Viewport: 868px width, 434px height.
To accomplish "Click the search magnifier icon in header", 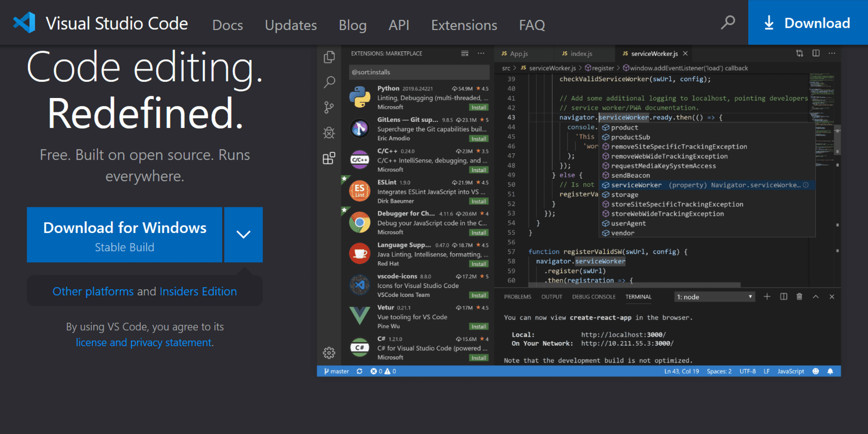I will pyautogui.click(x=728, y=23).
